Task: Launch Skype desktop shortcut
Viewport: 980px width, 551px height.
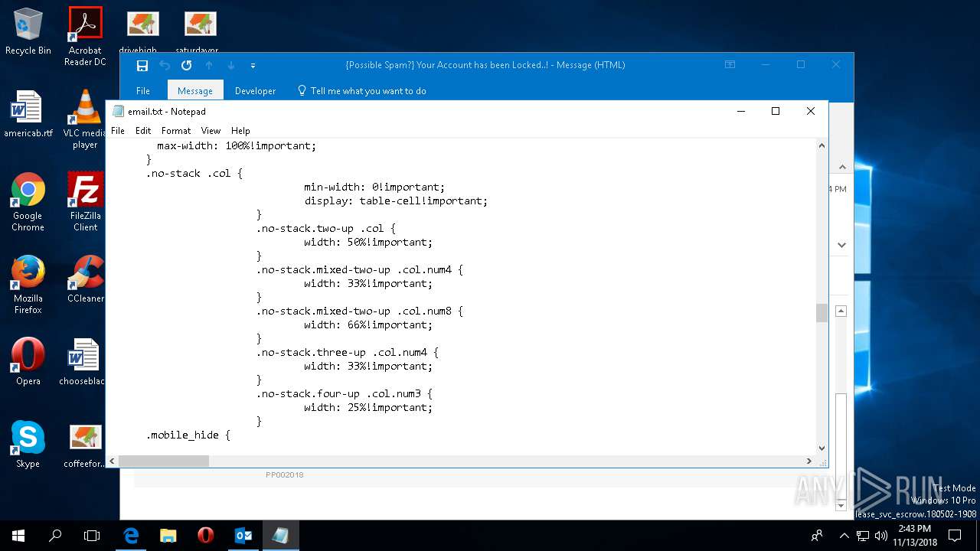Action: [x=28, y=445]
